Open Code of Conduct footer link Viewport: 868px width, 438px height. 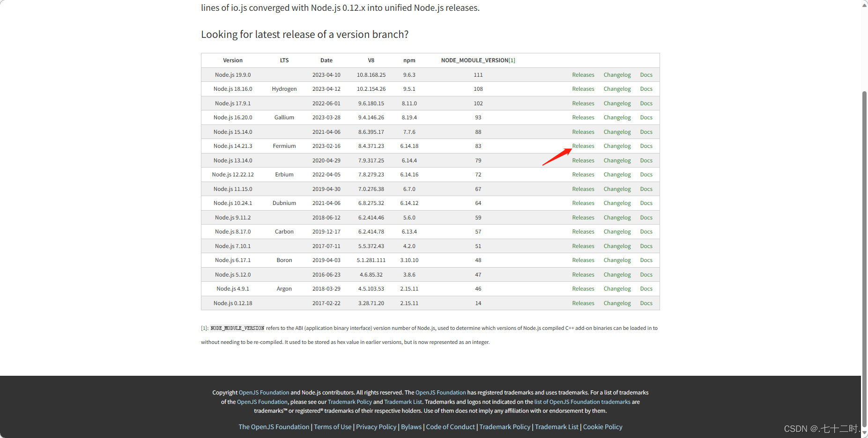[x=450, y=427]
